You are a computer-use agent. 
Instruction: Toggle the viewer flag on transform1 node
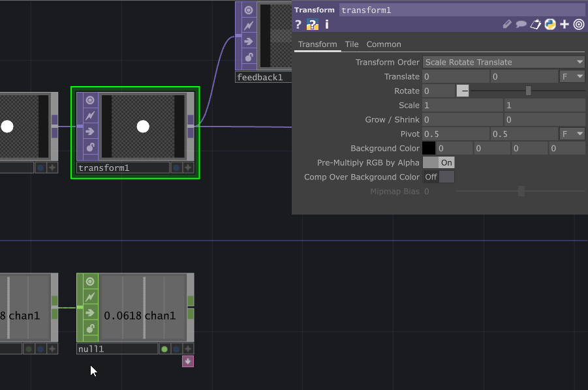pos(89,100)
